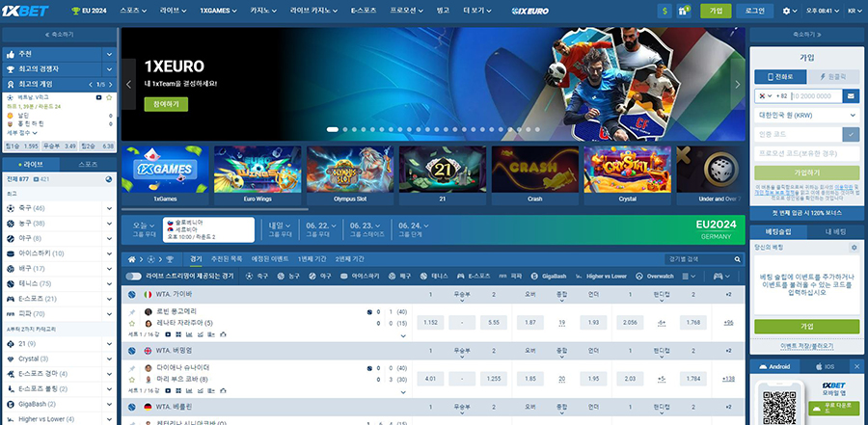
Task: Click the match search field 경기별 검색
Action: pos(698,259)
